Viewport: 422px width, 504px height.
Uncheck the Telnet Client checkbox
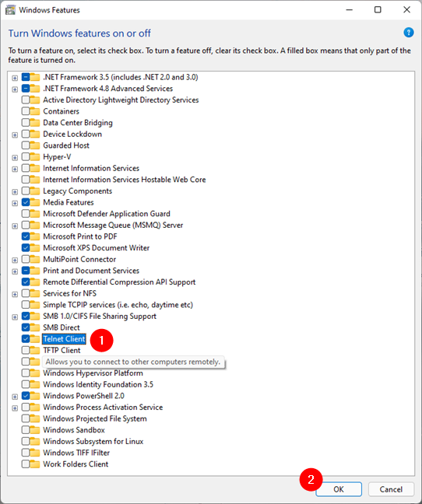(x=26, y=339)
